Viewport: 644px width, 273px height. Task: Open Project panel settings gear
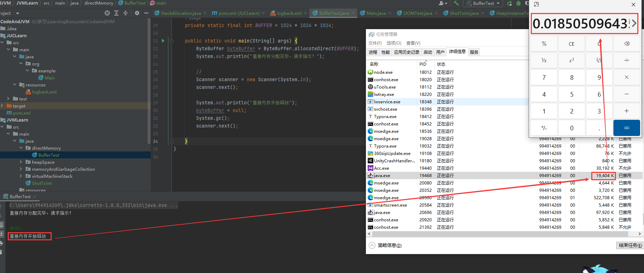(137, 13)
